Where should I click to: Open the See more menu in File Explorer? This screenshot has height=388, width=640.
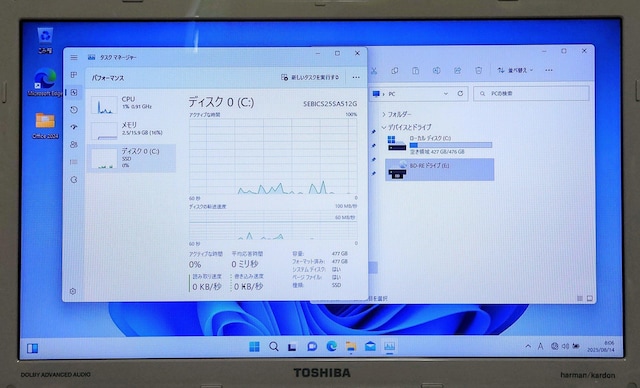click(x=549, y=71)
